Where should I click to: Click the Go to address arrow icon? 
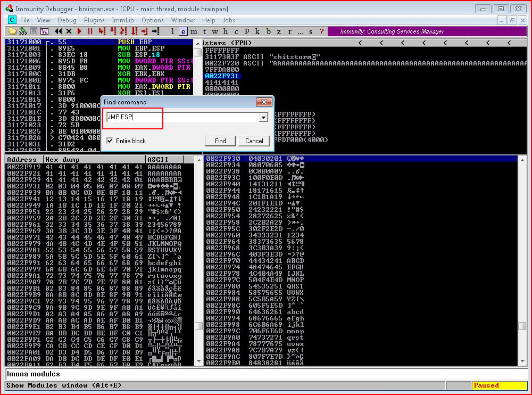[156, 31]
